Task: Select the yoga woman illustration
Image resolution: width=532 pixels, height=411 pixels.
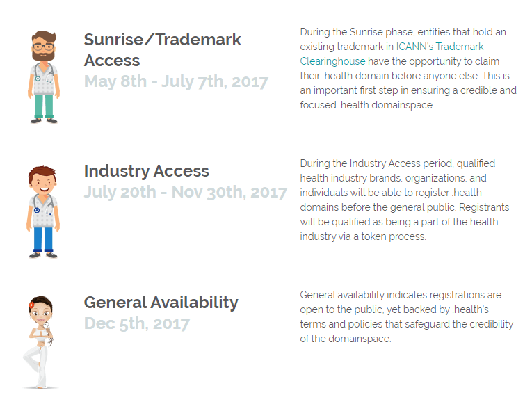Action: pyautogui.click(x=40, y=341)
